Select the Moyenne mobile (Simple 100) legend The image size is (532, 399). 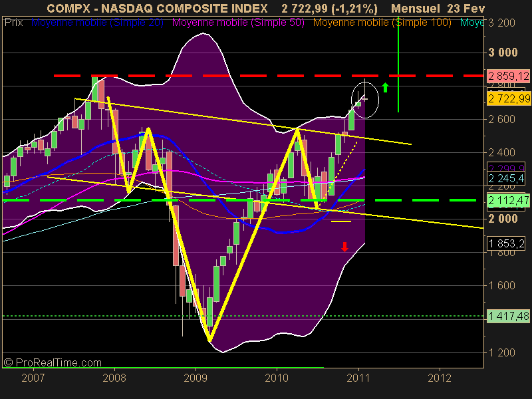[382, 23]
